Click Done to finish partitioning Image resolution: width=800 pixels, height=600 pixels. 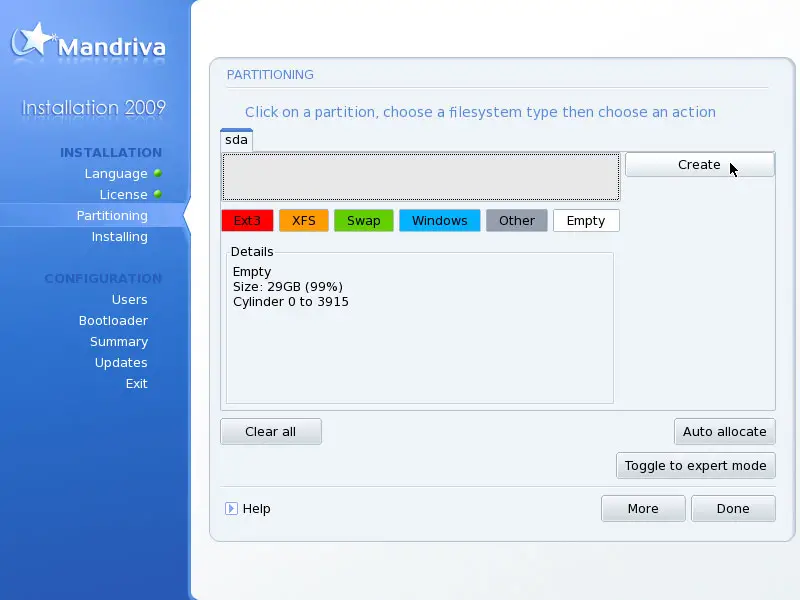(x=733, y=509)
